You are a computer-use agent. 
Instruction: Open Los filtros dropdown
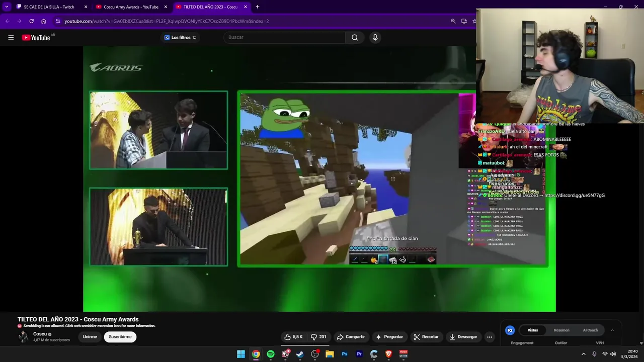tap(180, 37)
